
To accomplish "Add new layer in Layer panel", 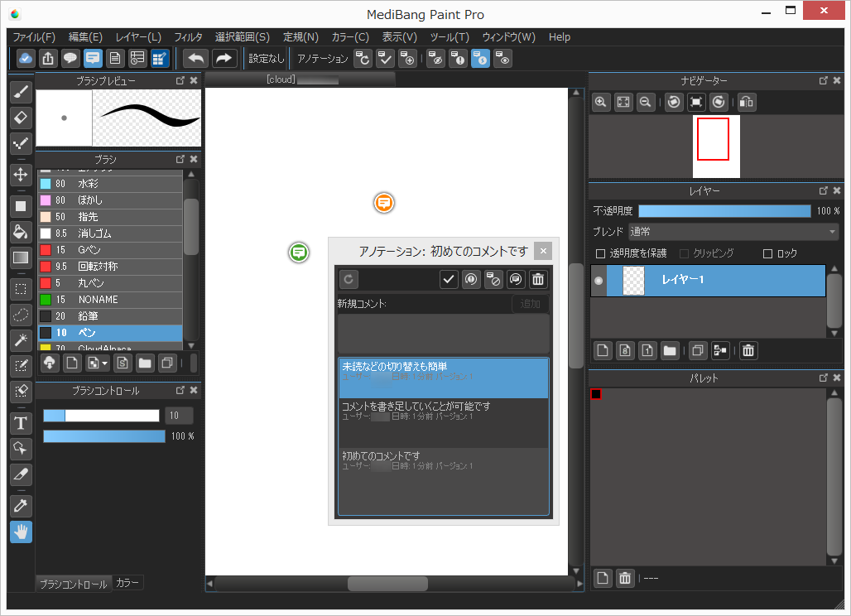I will tap(603, 350).
